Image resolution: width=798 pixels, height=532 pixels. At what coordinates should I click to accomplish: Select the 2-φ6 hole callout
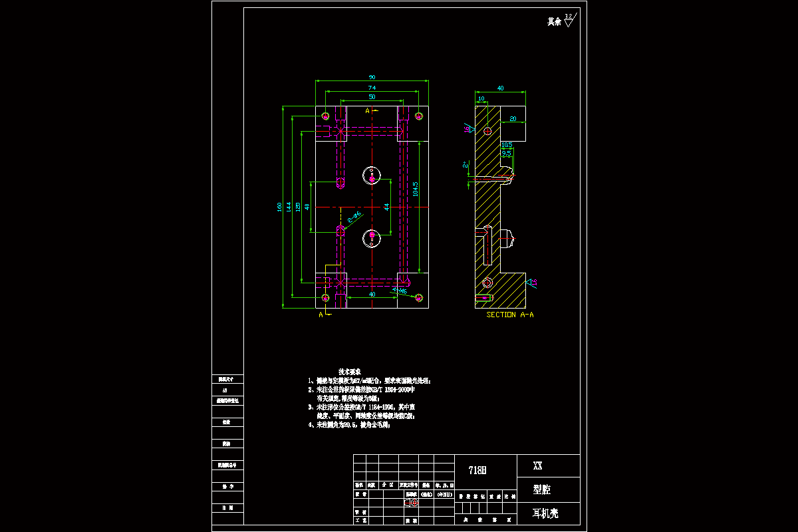(354, 215)
